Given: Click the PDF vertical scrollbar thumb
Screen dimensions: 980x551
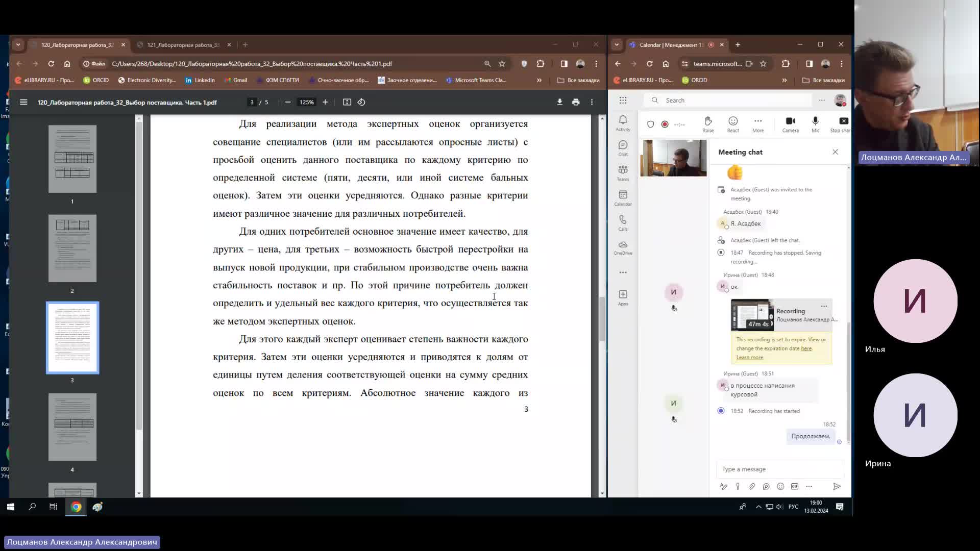Looking at the screenshot, I should click(x=602, y=318).
